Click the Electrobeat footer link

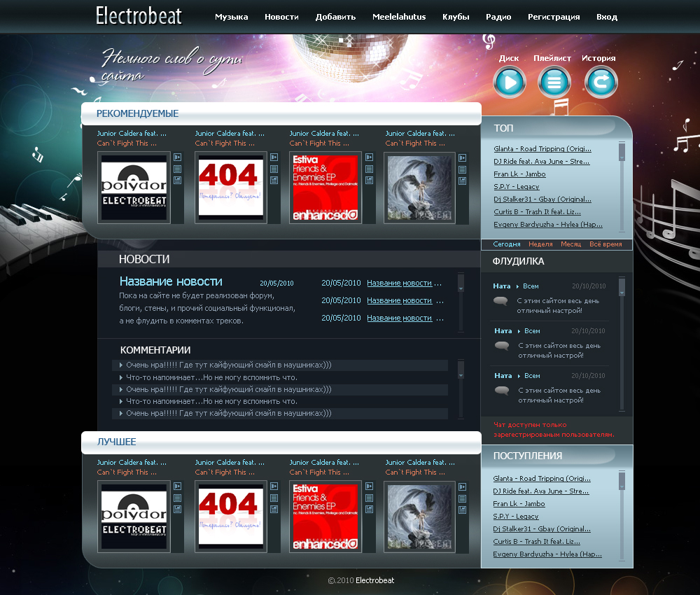[374, 580]
